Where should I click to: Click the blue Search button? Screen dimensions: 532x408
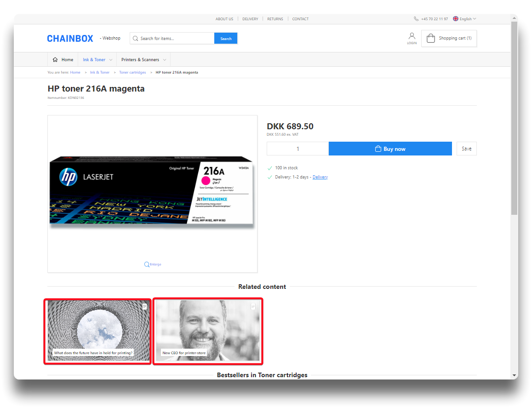point(226,38)
